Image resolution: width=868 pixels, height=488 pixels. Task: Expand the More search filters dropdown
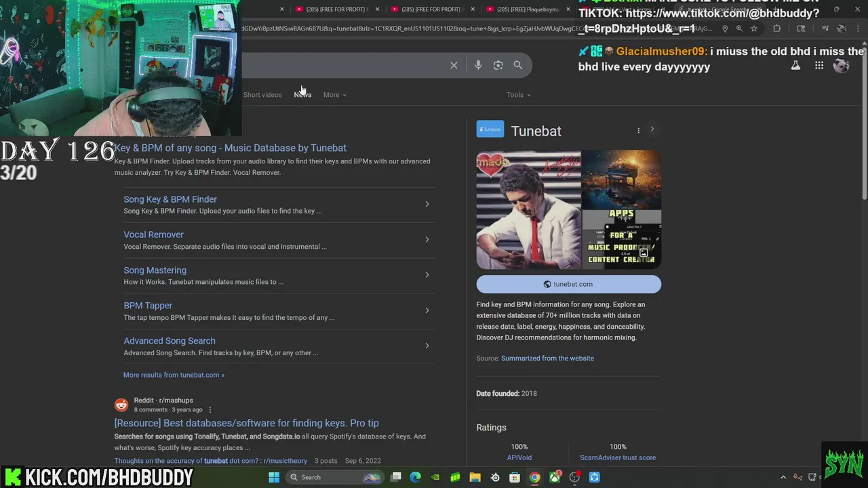point(334,95)
